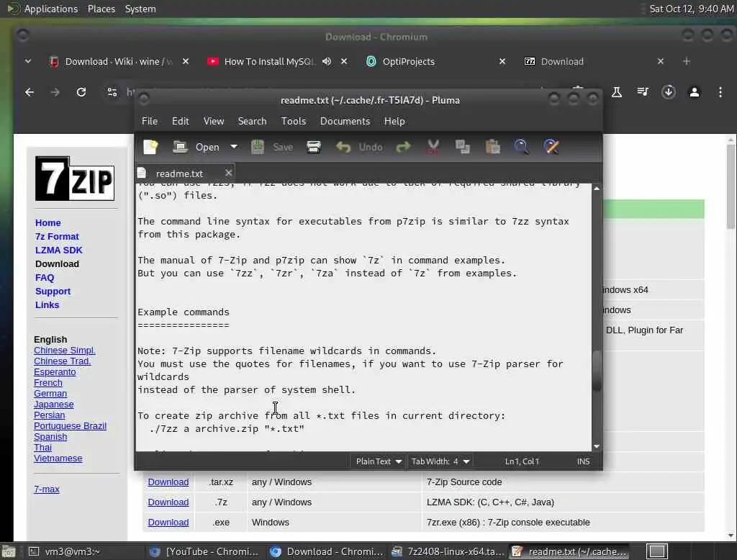Mute the audio icon on MySQL tab
The height and width of the screenshot is (560, 737).
point(327,62)
